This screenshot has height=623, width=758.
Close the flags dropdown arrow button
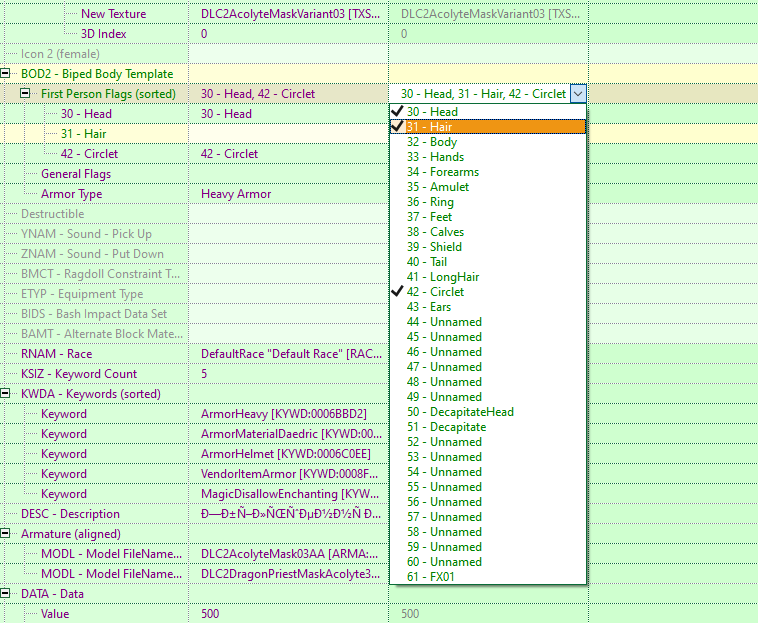(x=578, y=94)
